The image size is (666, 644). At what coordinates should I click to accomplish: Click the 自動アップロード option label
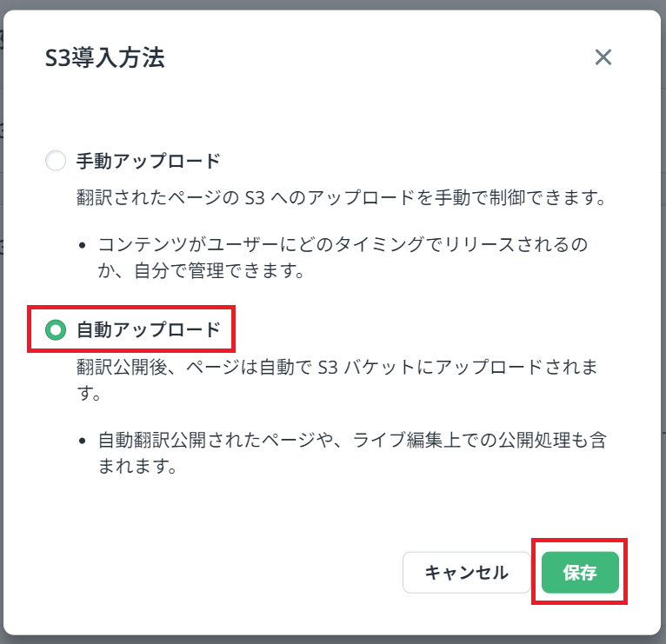[x=148, y=329]
